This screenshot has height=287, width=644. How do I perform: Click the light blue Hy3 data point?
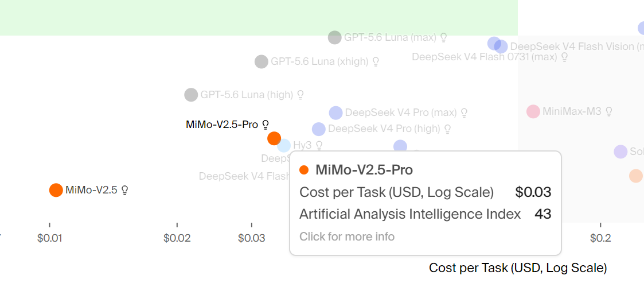click(x=284, y=145)
